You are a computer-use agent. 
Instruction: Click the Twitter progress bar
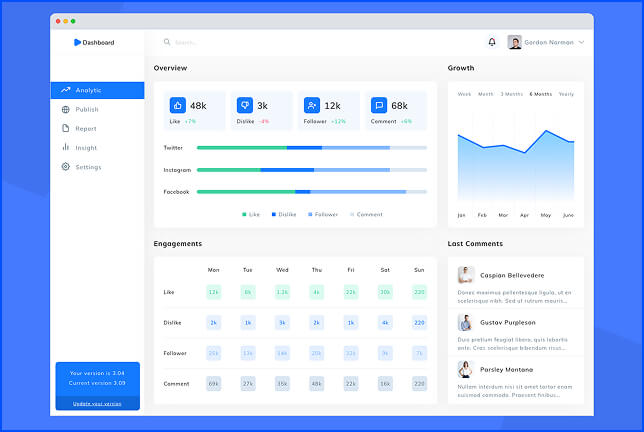(x=311, y=147)
